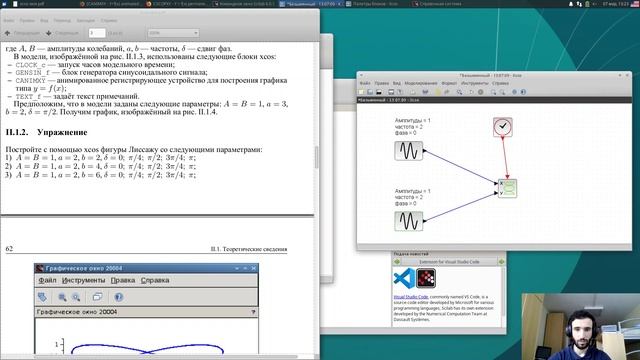
Task: Select the lower GENSIN_f sine generator block
Action: (x=409, y=221)
